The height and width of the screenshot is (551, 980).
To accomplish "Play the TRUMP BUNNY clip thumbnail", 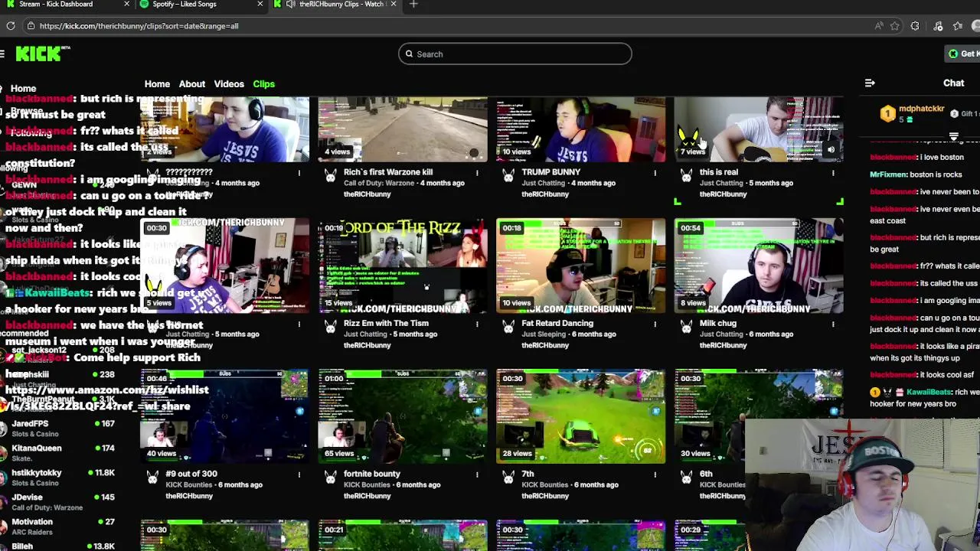I will click(580, 129).
